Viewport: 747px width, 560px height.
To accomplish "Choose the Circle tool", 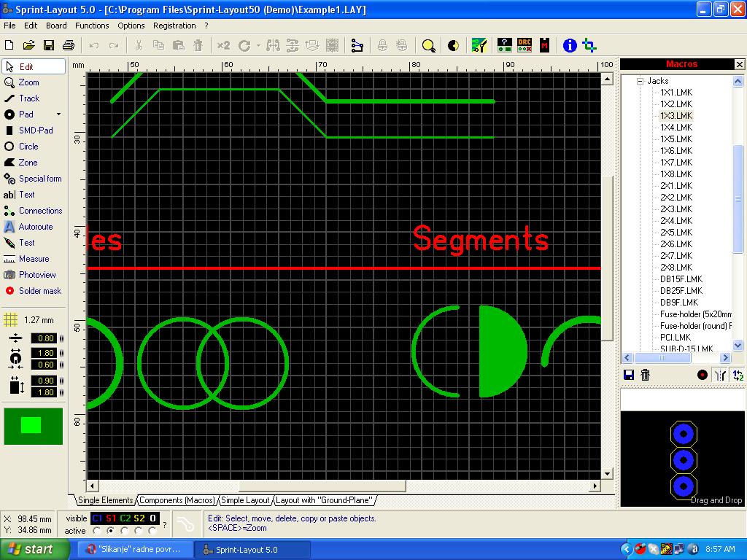I will coord(28,147).
